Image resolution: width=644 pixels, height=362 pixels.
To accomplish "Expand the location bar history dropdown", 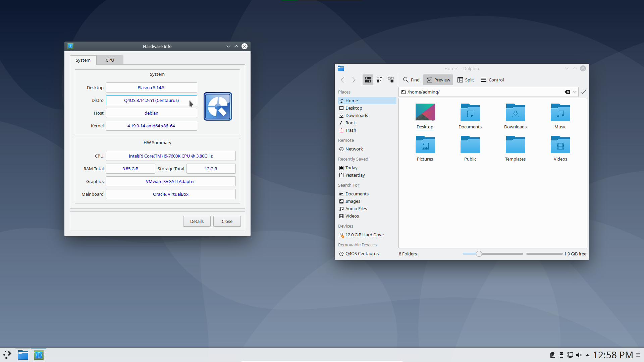I will coord(575,92).
